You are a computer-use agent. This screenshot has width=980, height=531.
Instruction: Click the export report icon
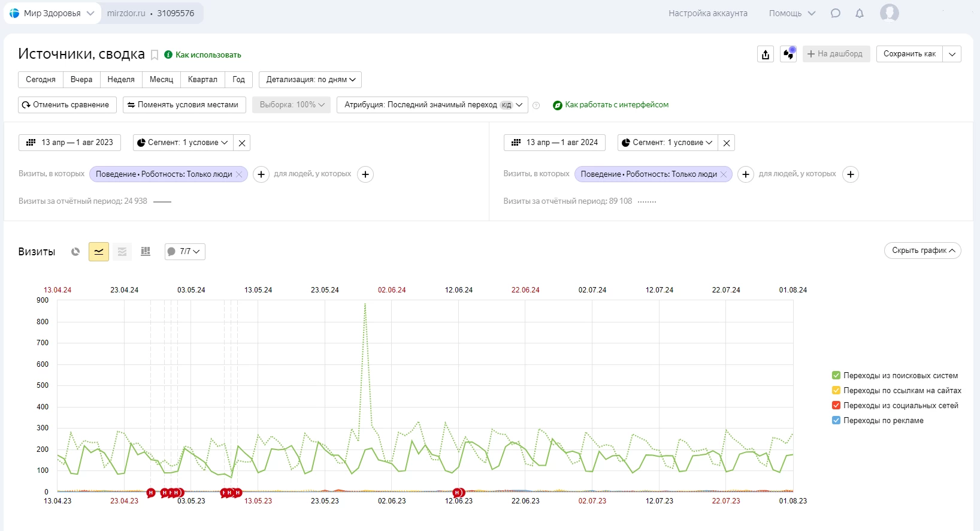[x=766, y=55]
